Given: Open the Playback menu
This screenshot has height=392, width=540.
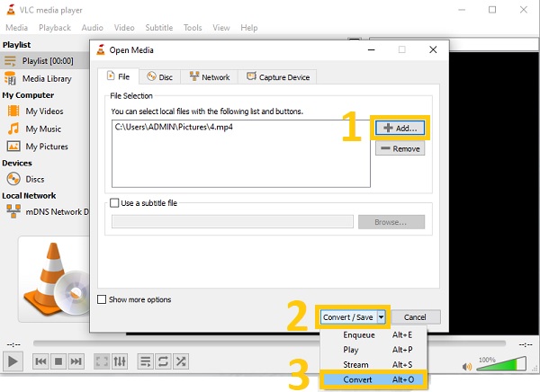Looking at the screenshot, I should click(x=55, y=28).
